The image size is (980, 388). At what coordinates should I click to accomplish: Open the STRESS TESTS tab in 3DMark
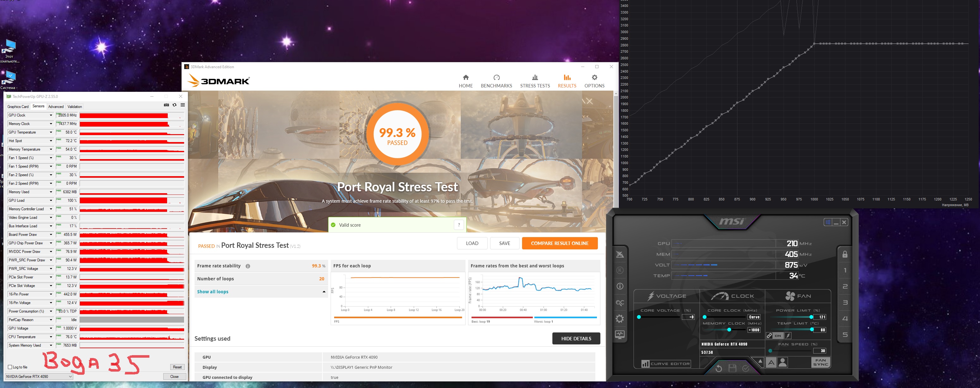[535, 81]
